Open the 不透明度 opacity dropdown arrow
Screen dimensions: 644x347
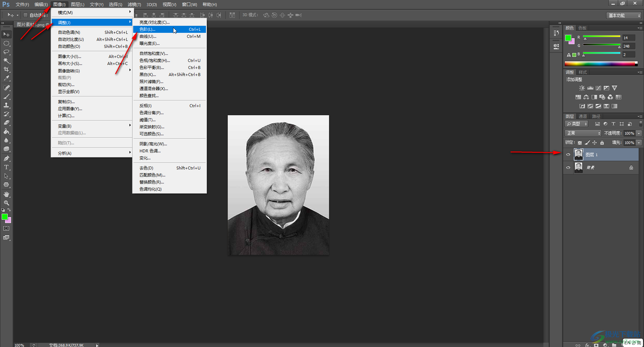click(639, 133)
